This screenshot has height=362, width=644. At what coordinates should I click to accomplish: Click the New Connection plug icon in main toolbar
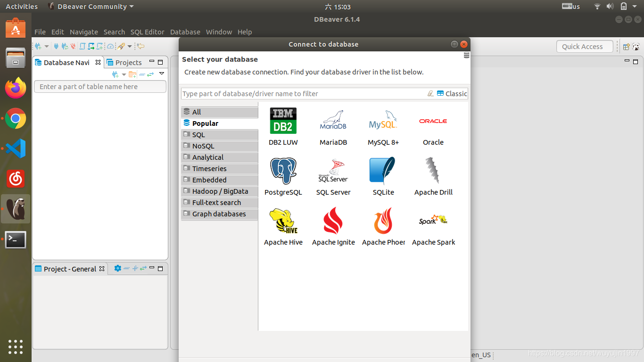click(38, 46)
